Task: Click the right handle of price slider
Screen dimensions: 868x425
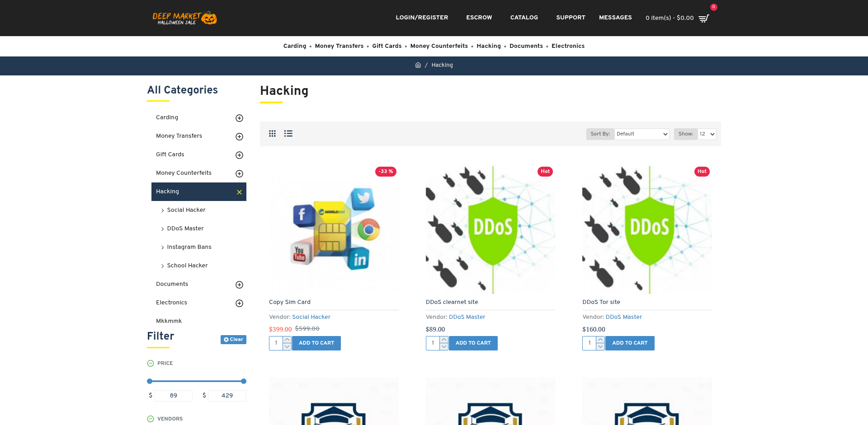Action: pos(244,381)
